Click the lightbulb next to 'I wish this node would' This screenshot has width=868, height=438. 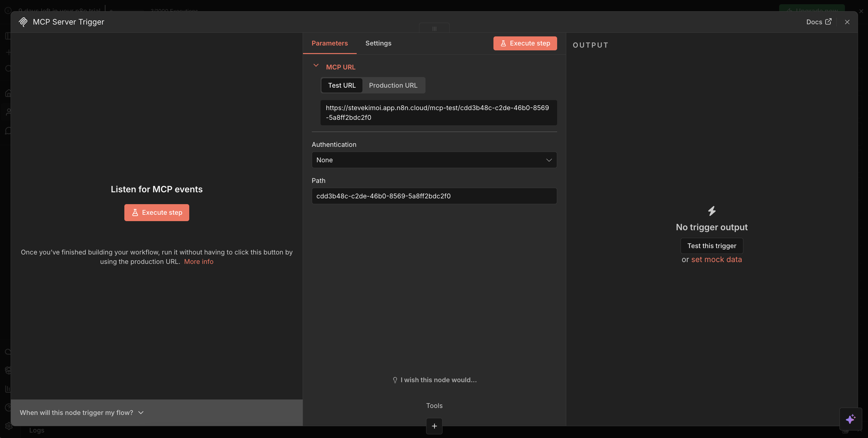point(395,380)
